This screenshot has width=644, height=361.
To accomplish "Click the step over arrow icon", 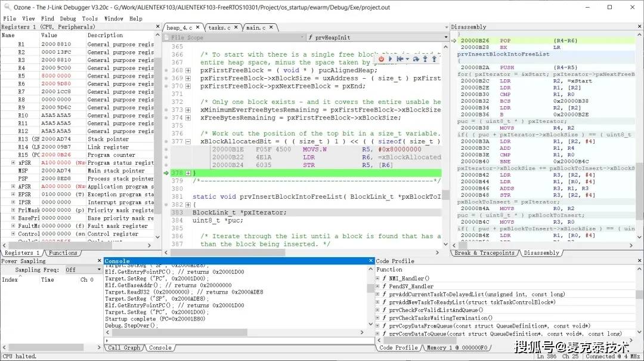I will coord(416,58).
